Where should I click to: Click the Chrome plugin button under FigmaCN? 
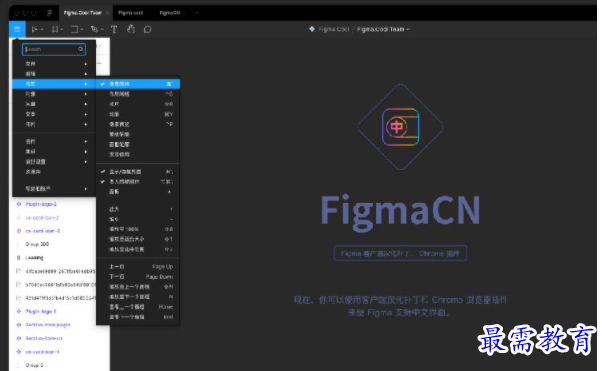coord(400,253)
